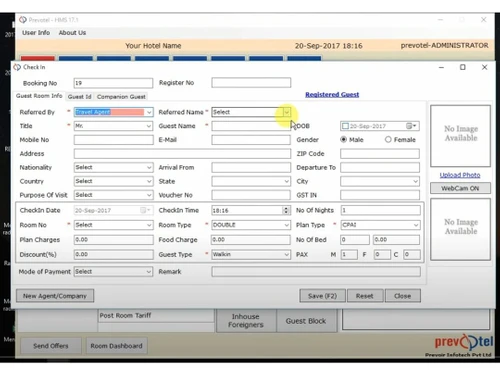Click the No Of Nights field

click(380, 210)
